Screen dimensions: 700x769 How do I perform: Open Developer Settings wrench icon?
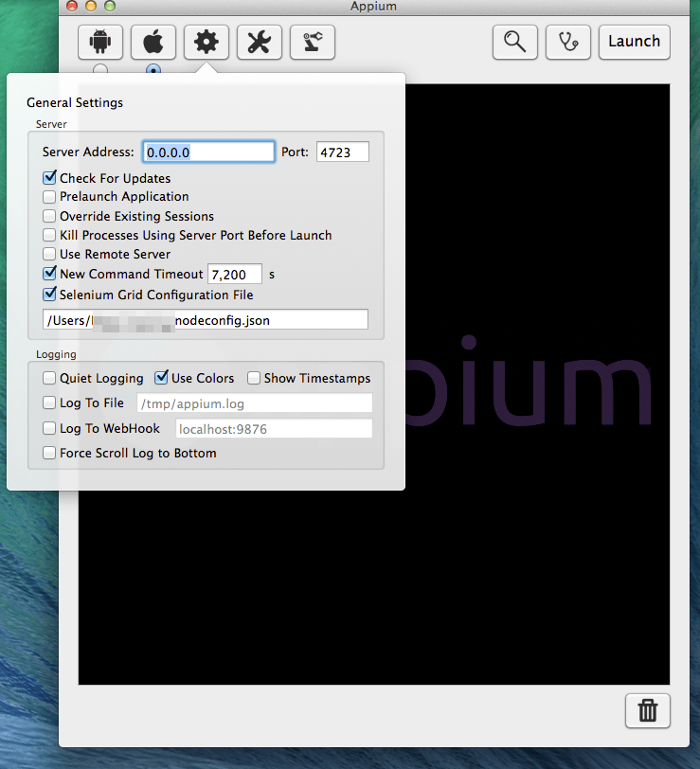coord(259,43)
